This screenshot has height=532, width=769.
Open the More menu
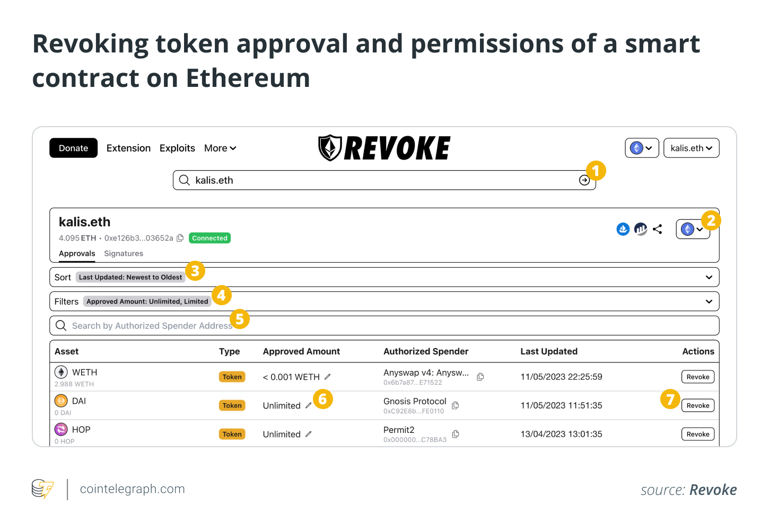(x=220, y=148)
